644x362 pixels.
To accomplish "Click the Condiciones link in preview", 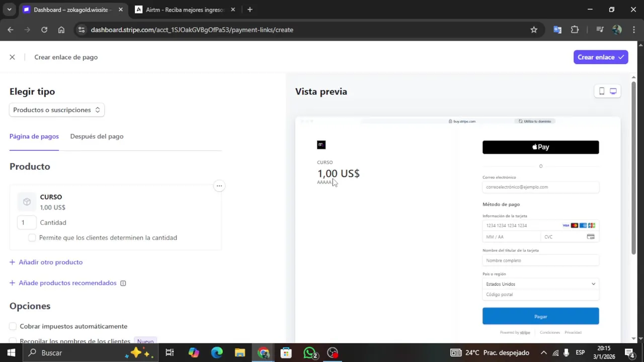I will [x=550, y=332].
